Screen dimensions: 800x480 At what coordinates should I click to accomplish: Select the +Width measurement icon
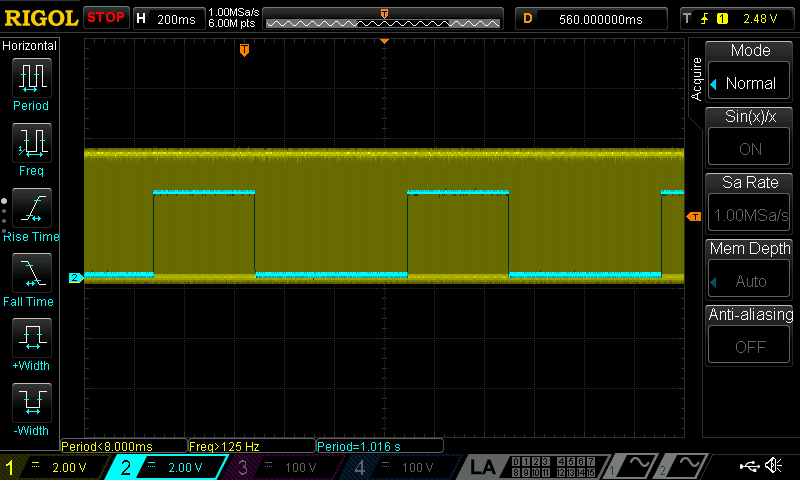(31, 337)
